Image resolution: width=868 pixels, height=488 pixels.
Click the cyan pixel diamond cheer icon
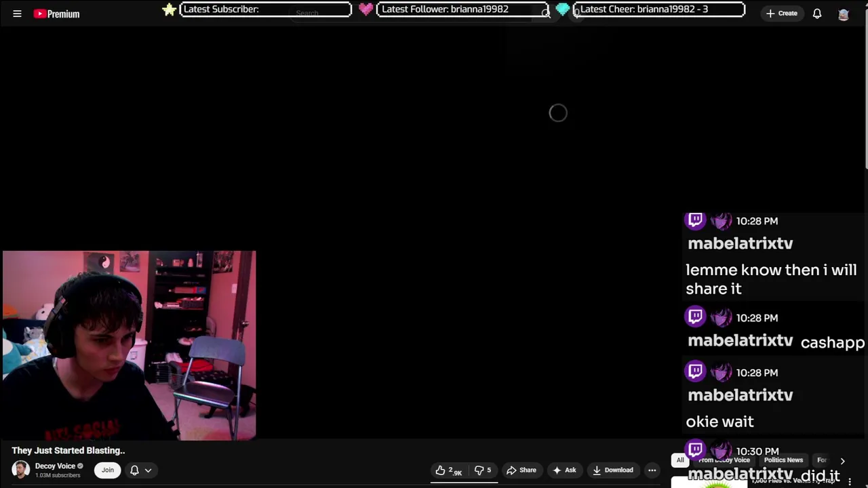tap(562, 9)
